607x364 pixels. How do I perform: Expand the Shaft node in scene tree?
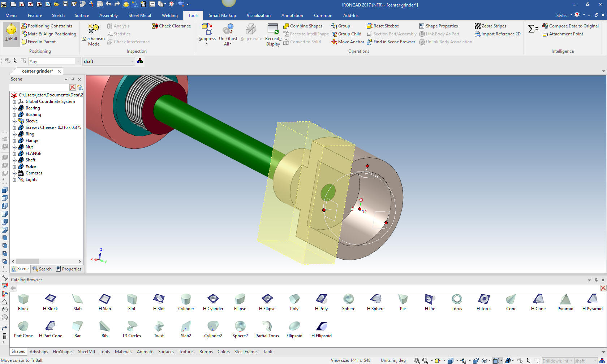click(14, 160)
